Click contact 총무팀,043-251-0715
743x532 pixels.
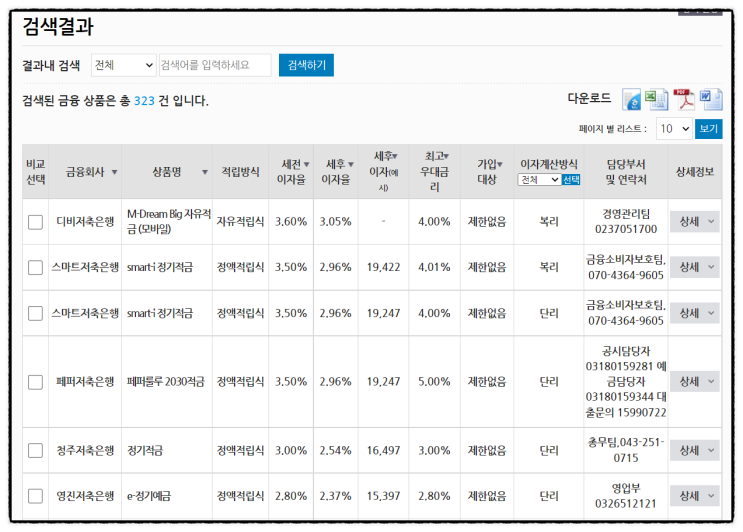tap(626, 450)
